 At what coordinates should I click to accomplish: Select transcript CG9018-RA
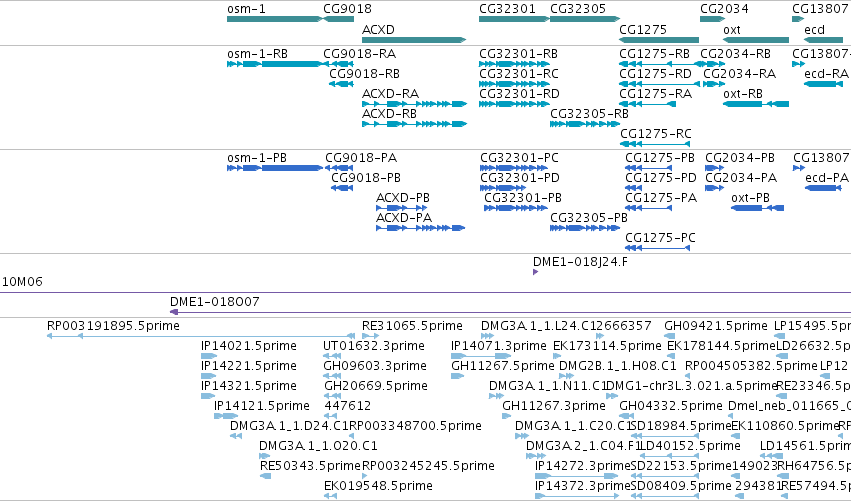point(339,64)
